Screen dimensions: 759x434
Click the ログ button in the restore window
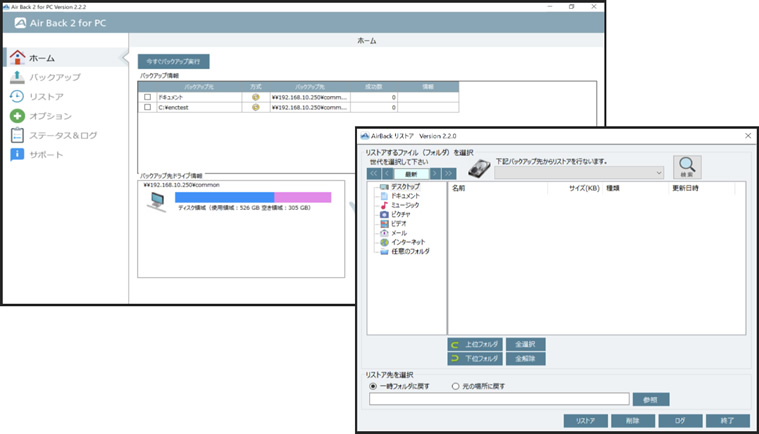pyautogui.click(x=680, y=421)
